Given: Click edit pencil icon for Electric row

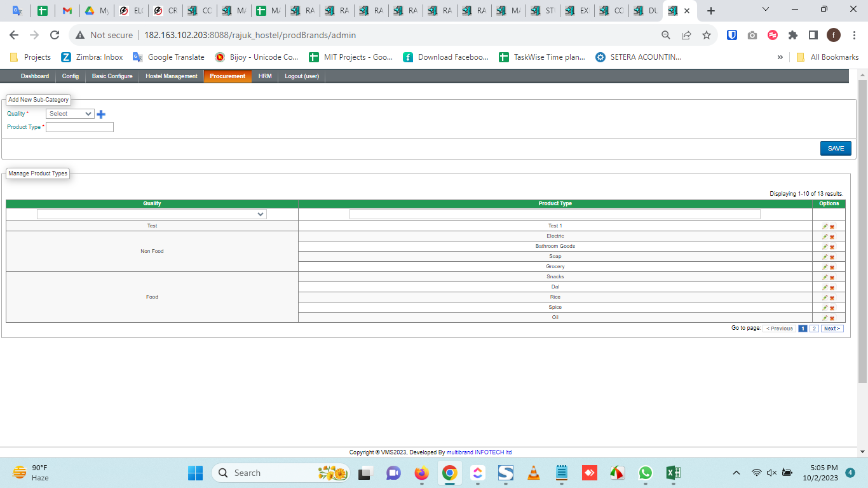Looking at the screenshot, I should [x=825, y=236].
